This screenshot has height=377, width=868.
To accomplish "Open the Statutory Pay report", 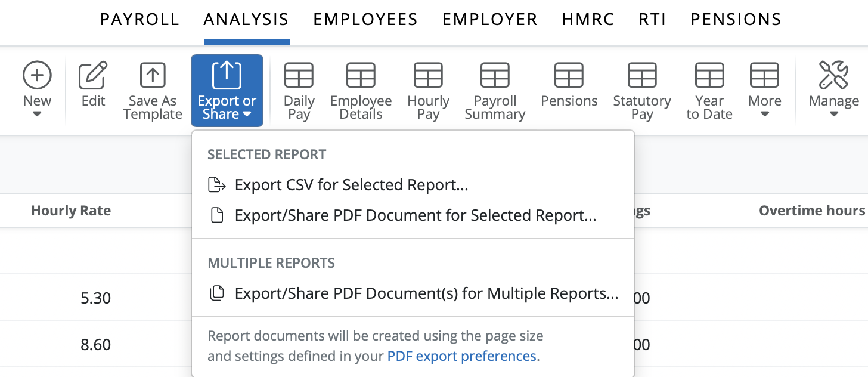I will pyautogui.click(x=642, y=76).
